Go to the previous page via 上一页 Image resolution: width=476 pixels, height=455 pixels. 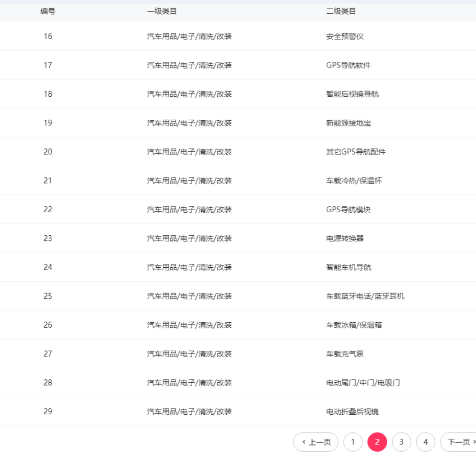tap(316, 442)
